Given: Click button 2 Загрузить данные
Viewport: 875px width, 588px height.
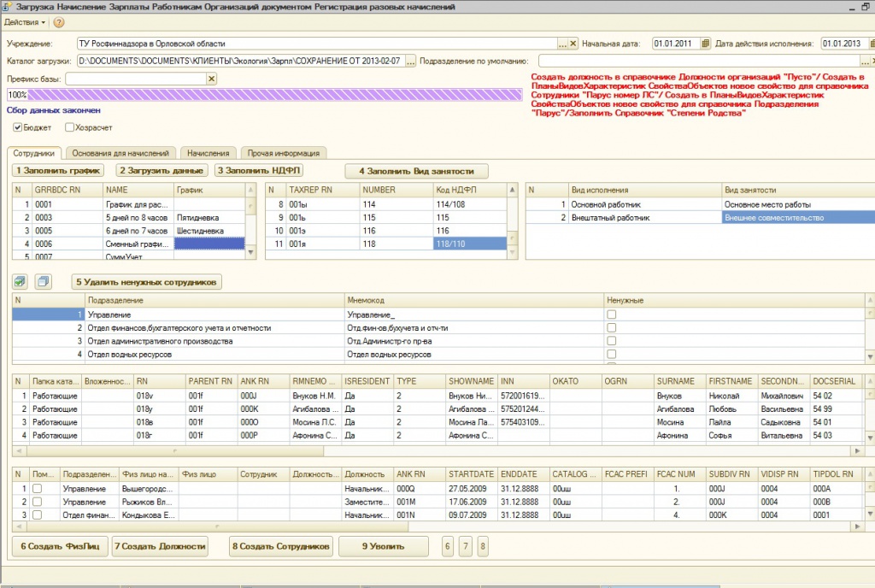Looking at the screenshot, I should click(x=161, y=170).
